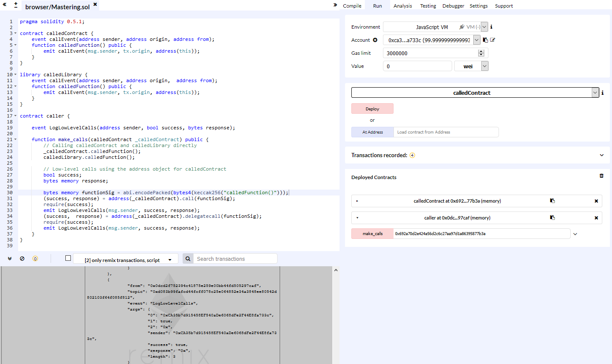Open the Analysis tab
The height and width of the screenshot is (364, 612).
(x=403, y=6)
